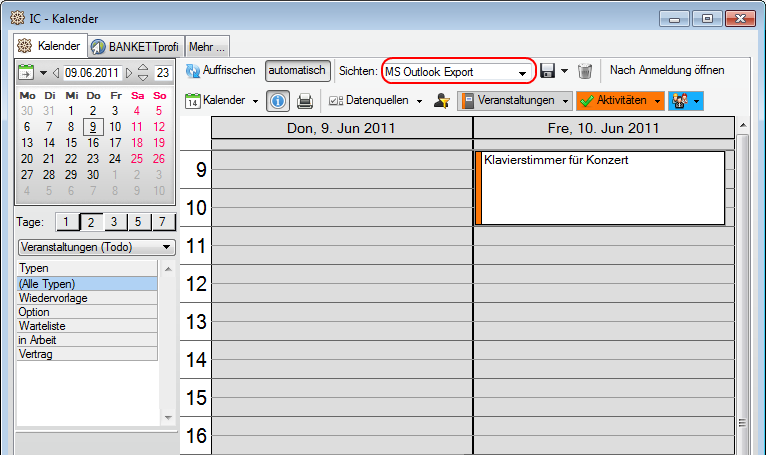This screenshot has width=766, height=455.
Task: Click the user key icon in toolbar
Action: [442, 101]
